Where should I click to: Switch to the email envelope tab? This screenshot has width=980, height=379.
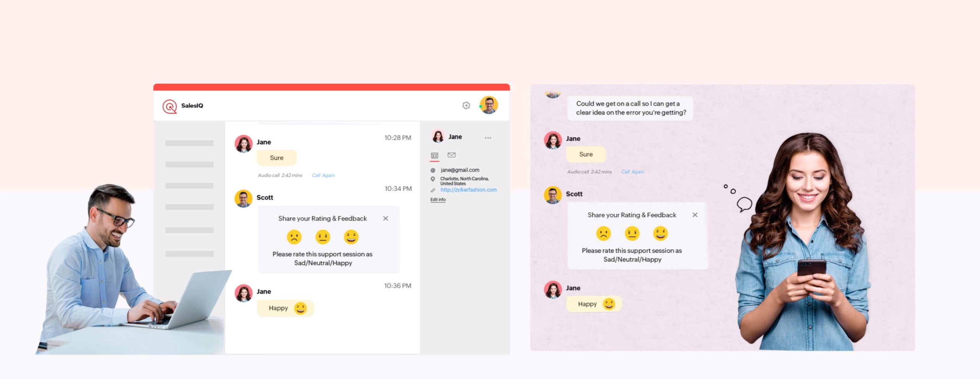pyautogui.click(x=452, y=155)
